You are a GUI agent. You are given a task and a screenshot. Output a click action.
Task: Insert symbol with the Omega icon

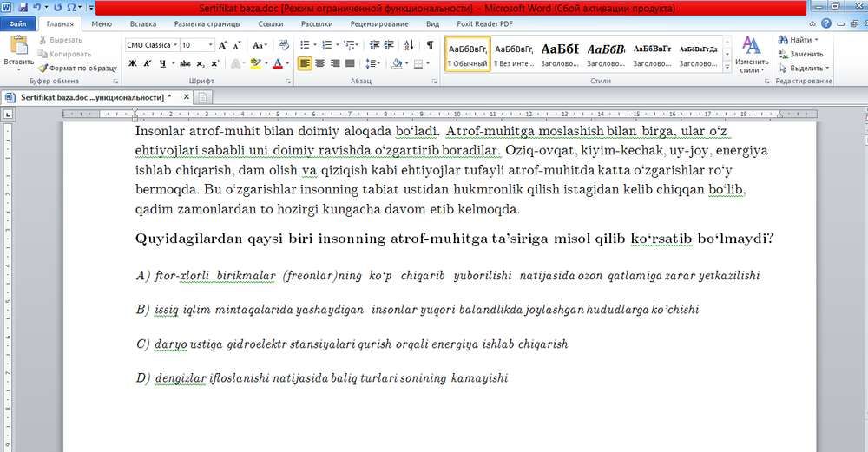pos(71,8)
